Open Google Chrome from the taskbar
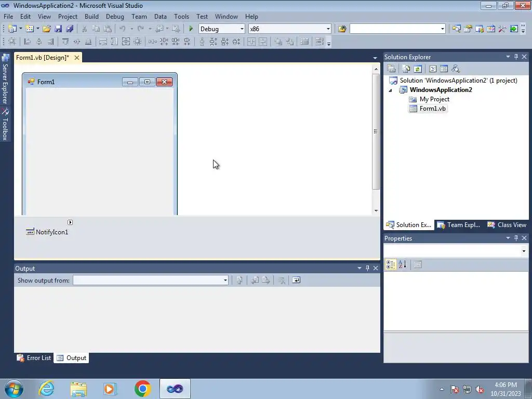This screenshot has width=532, height=399. point(142,389)
